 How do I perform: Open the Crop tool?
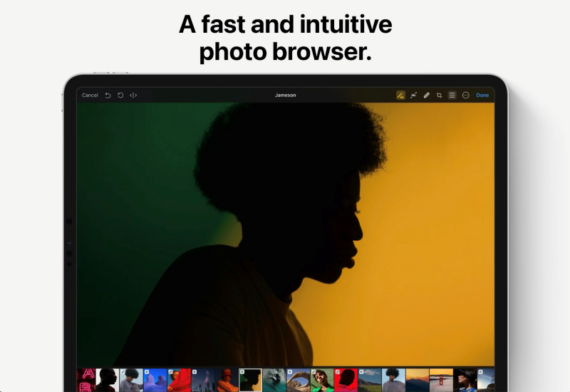coord(439,96)
